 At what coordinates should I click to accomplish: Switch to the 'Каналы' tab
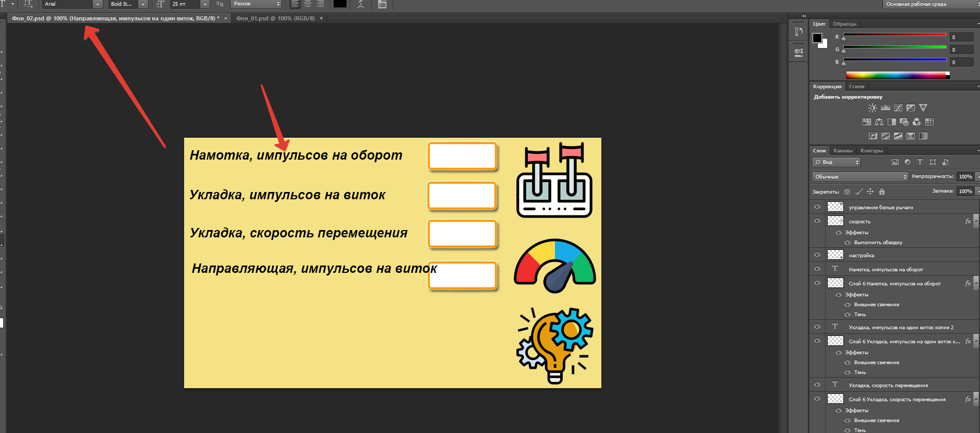[843, 151]
